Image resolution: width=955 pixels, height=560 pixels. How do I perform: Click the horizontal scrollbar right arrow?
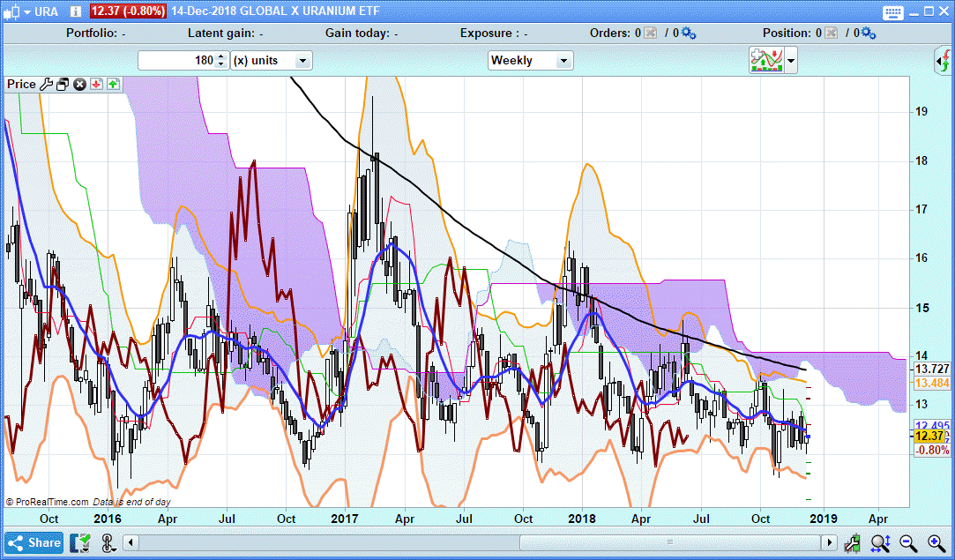click(x=829, y=542)
